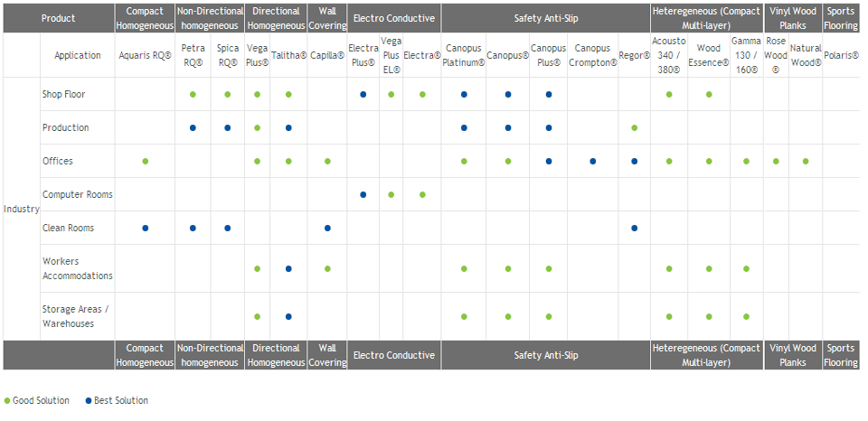Click the top Compact Homogeneous header
The image size is (868, 421).
coord(145,18)
